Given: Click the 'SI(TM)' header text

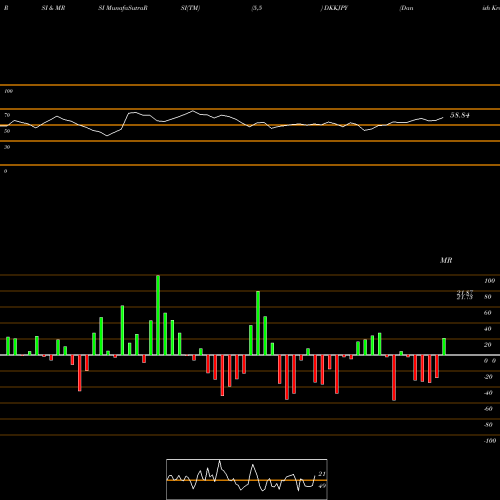Looking at the screenshot, I should (190, 8).
